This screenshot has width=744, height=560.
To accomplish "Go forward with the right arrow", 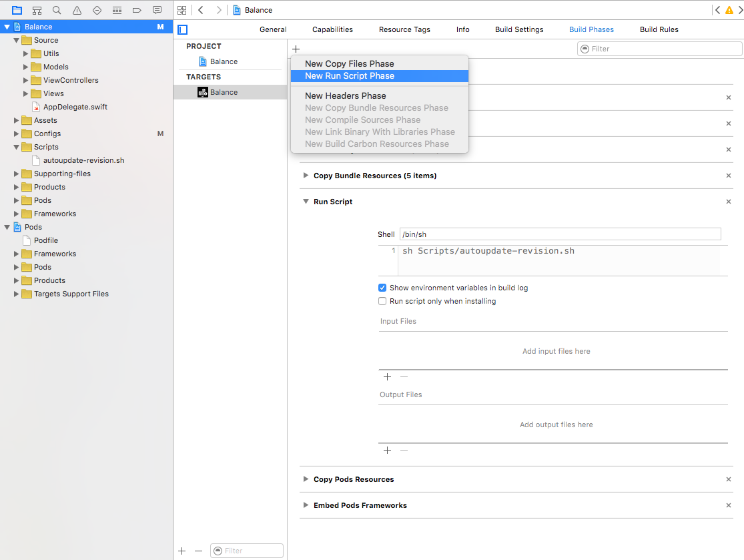I will pyautogui.click(x=218, y=10).
